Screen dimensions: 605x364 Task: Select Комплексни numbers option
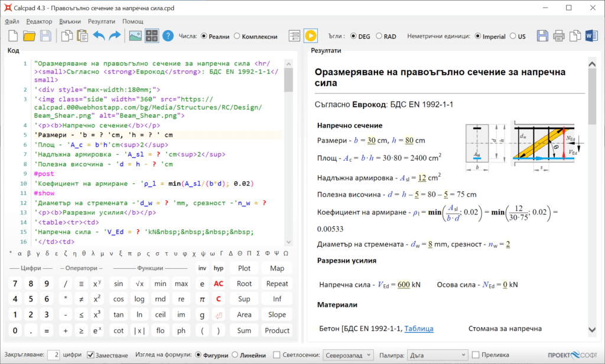(255, 36)
